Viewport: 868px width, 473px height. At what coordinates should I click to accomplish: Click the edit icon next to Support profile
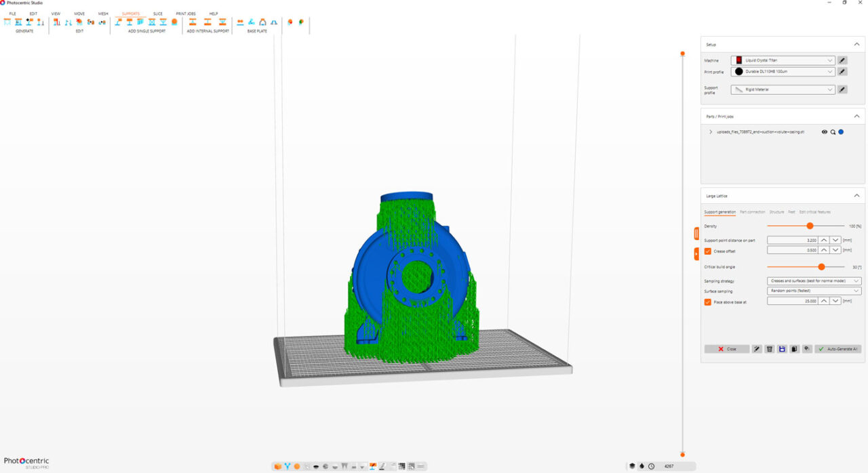(x=842, y=89)
